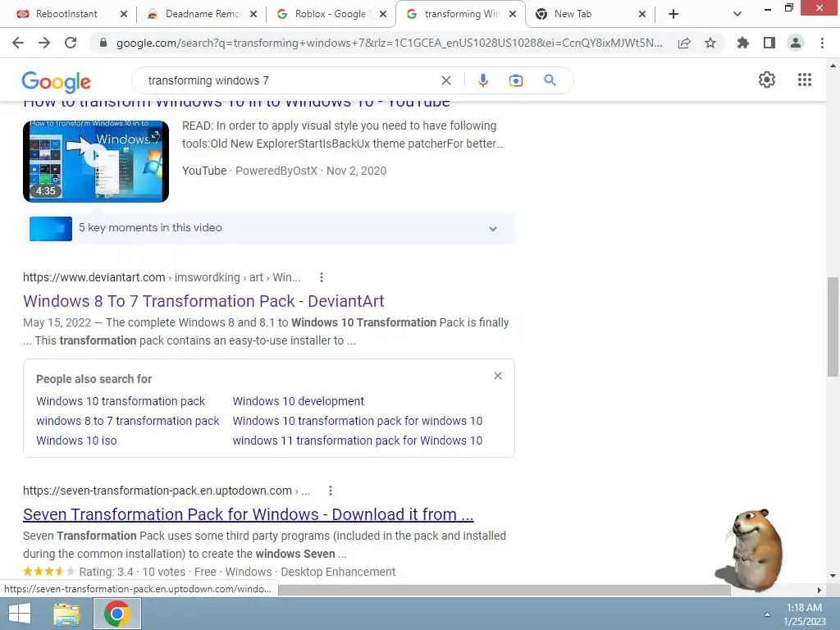Close the RebootInstant tab
Screen dimensions: 840x630
124,15
